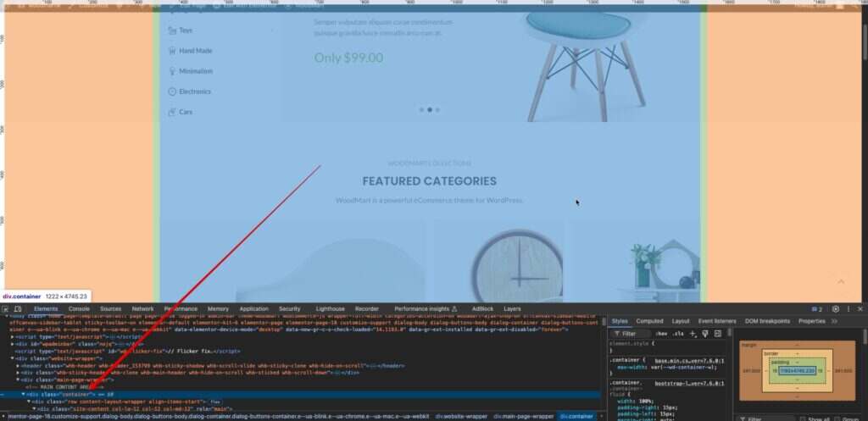
Task: Open the Network tab
Action: coord(142,308)
